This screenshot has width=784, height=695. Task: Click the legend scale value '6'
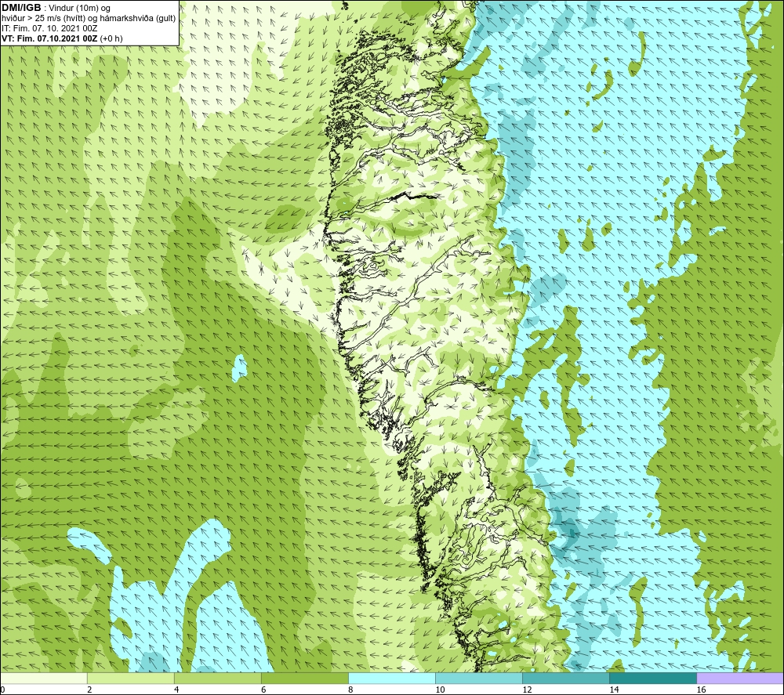point(263,690)
